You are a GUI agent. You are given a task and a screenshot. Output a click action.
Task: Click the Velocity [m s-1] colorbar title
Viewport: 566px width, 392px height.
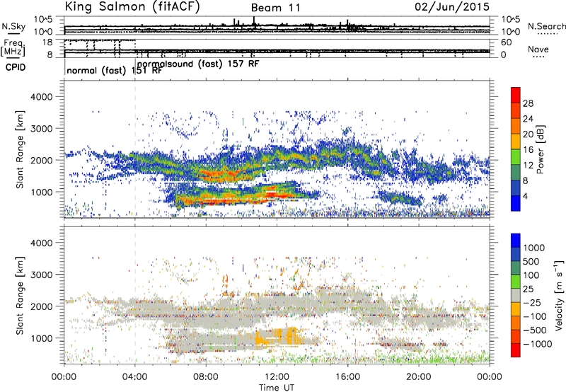click(559, 295)
